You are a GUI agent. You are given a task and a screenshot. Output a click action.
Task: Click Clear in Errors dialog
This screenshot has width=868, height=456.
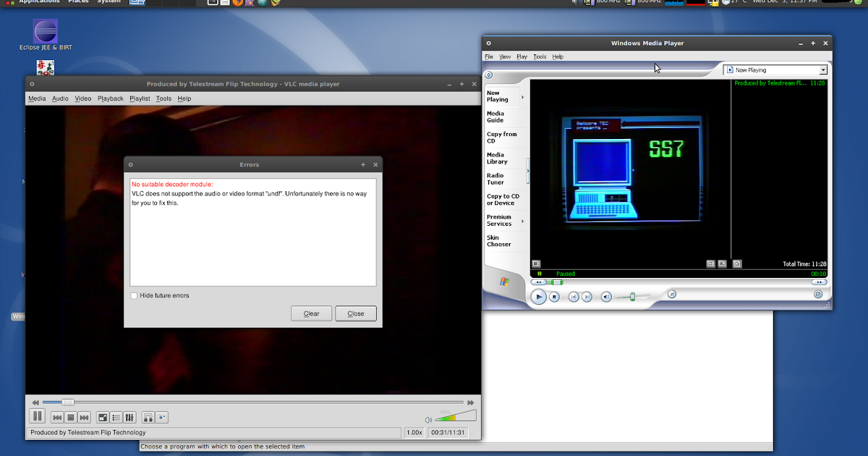[x=312, y=313]
